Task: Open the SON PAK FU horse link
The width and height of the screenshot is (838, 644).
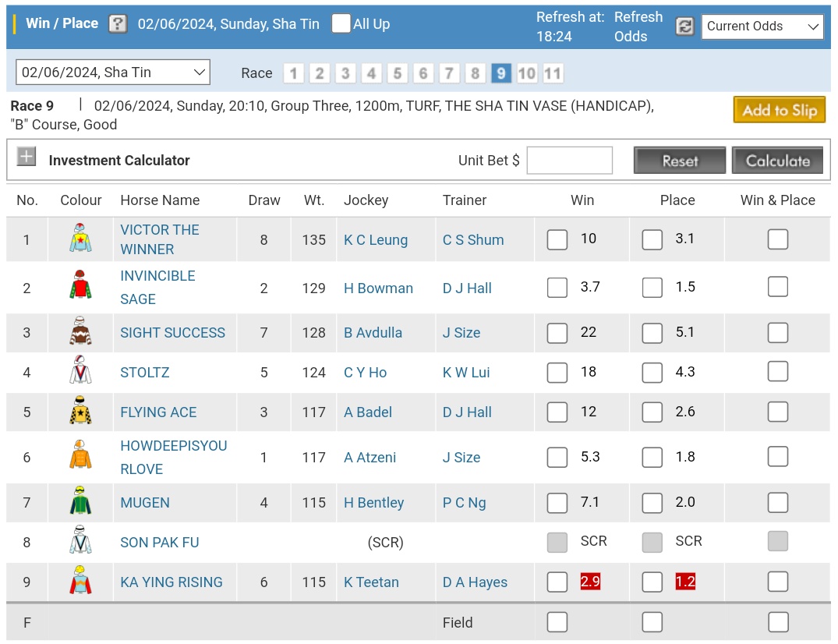Action: 160,543
